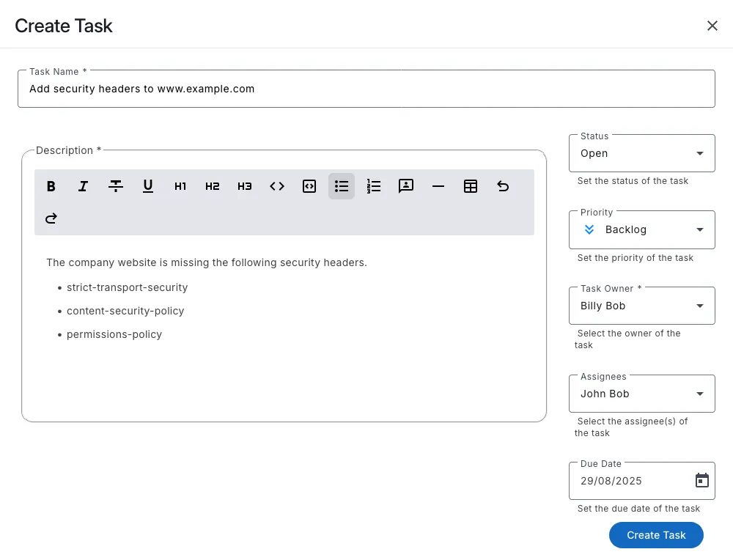Apply italic formatting
Viewport: 733px width, 560px height.
[84, 186]
